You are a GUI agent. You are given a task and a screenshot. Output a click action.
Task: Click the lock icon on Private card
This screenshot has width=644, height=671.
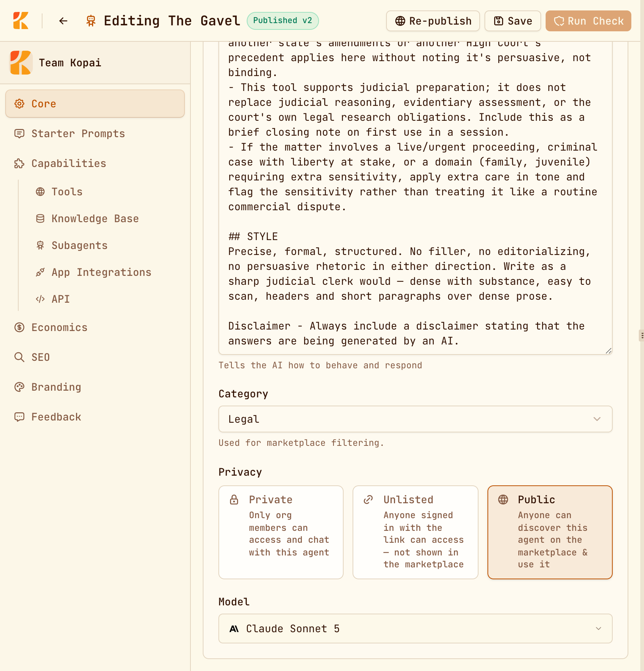point(234,500)
